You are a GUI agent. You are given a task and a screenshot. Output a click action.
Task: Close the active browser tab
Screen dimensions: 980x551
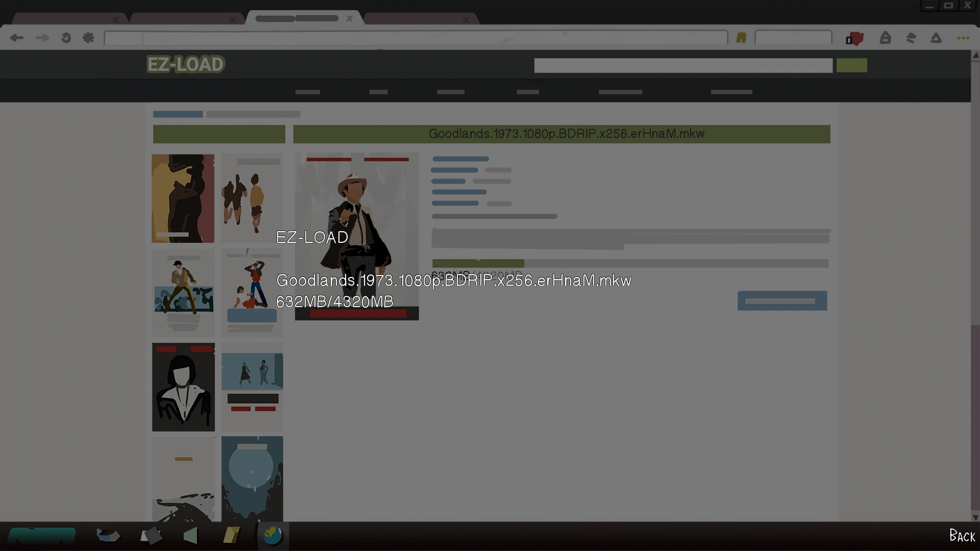coord(349,18)
